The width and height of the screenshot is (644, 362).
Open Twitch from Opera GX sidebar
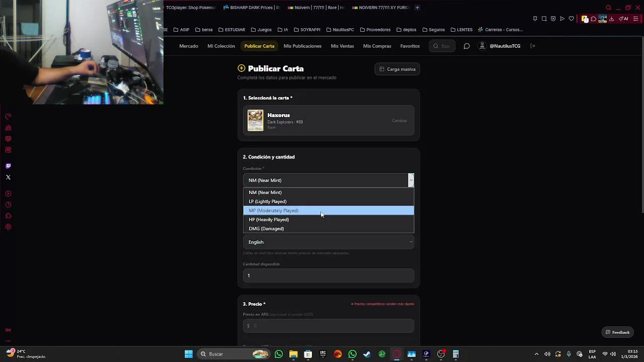click(x=8, y=166)
